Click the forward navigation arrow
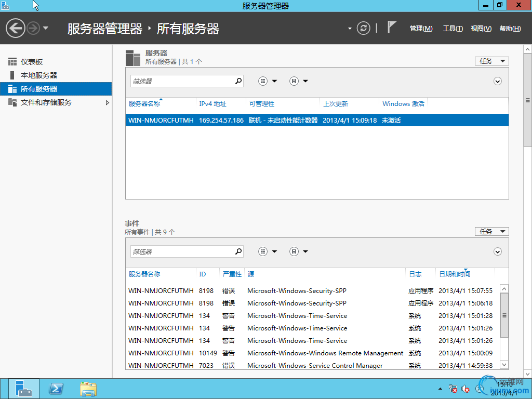The height and width of the screenshot is (399, 532). click(x=33, y=28)
